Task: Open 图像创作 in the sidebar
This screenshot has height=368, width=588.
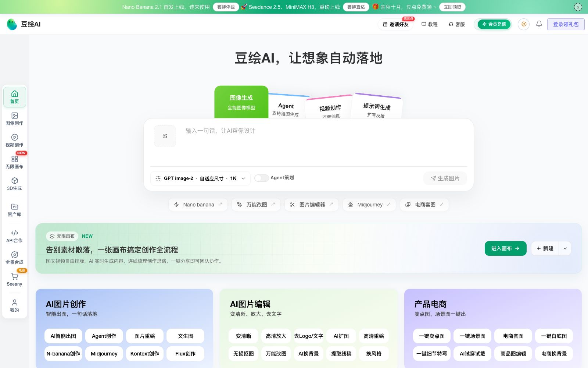Action: [x=15, y=119]
